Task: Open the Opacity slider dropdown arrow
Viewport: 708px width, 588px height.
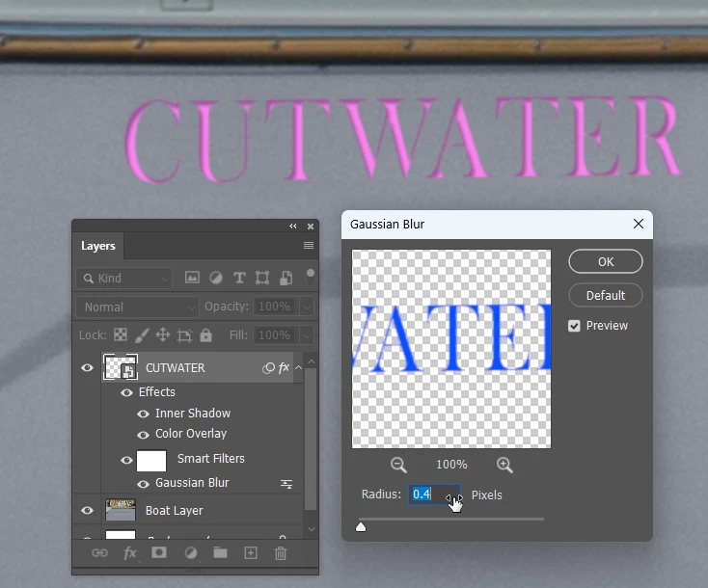Action: pyautogui.click(x=307, y=307)
